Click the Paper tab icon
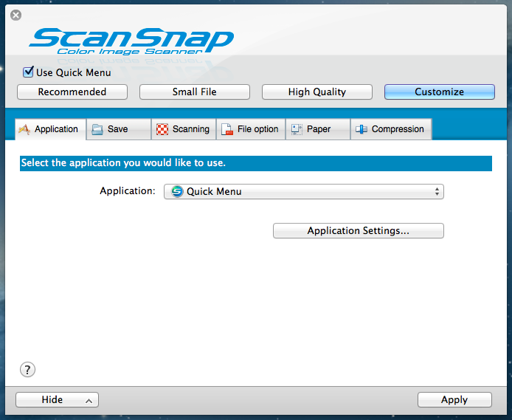Image resolution: width=512 pixels, height=420 pixels. 297,129
